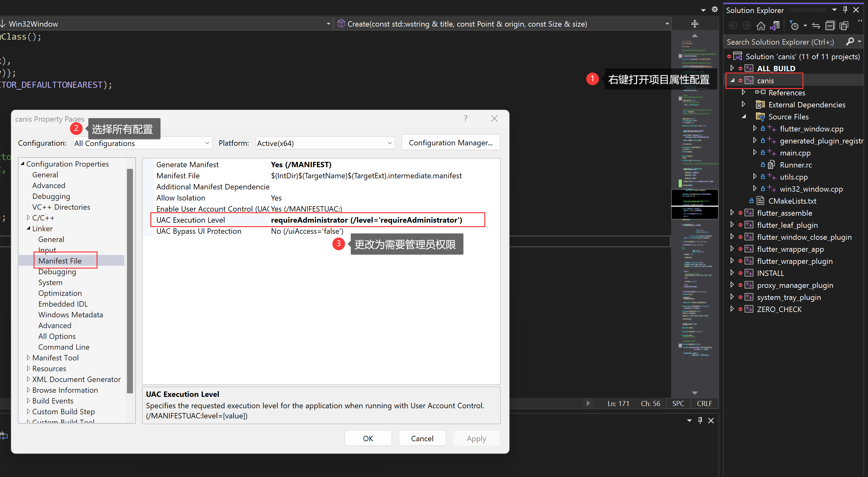868x477 pixels.
Task: Click the Home icon in Solution Explorer toolbar
Action: (762, 26)
